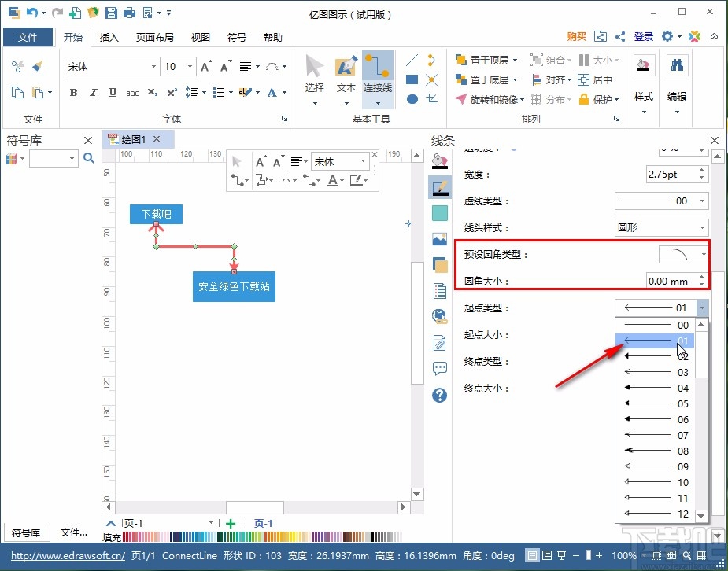This screenshot has height=571, width=728.
Task: Open the hyperlink globe panel icon
Action: coord(440,317)
